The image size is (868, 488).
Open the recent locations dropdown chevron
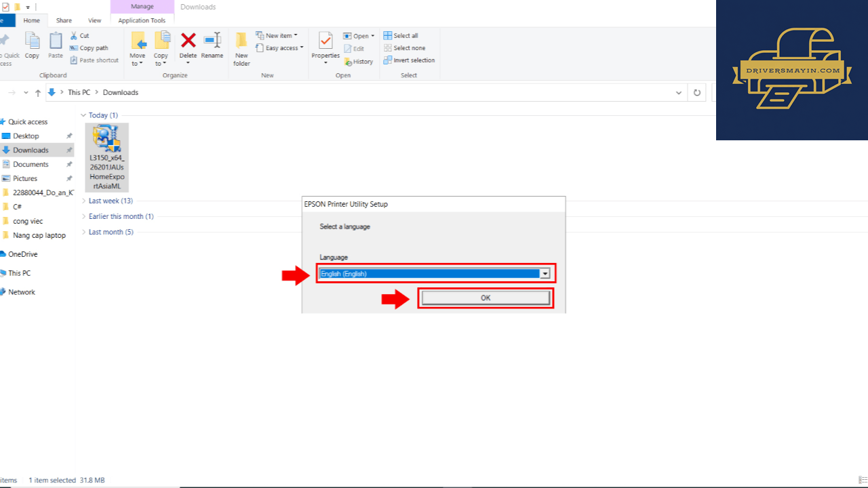coord(26,92)
